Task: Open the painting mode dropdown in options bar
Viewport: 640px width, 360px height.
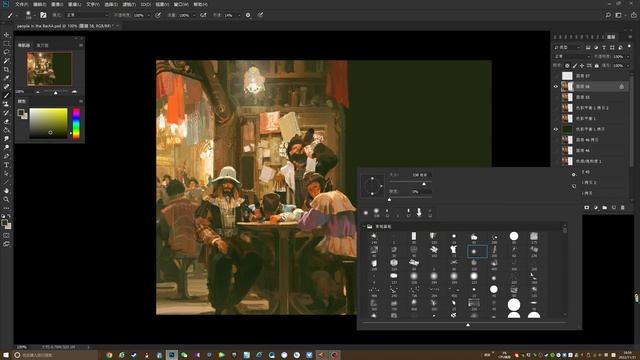Action: (x=87, y=15)
